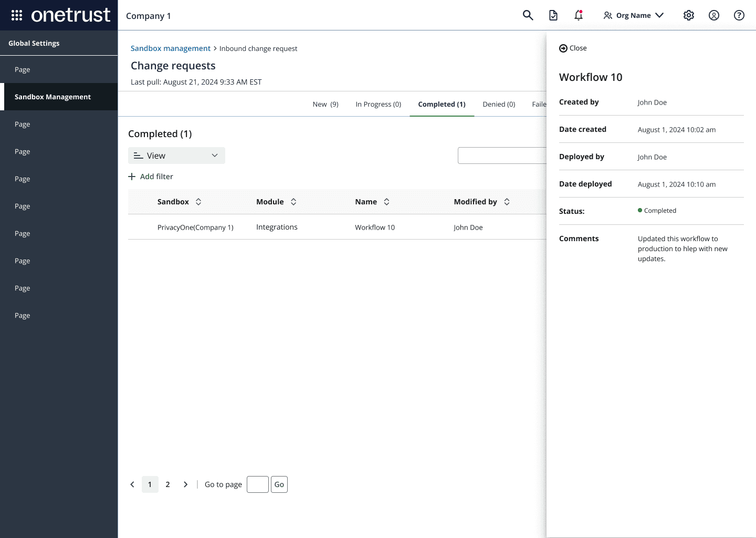The height and width of the screenshot is (538, 756).
Task: Click the Last pull timestamp text
Action: (196, 82)
